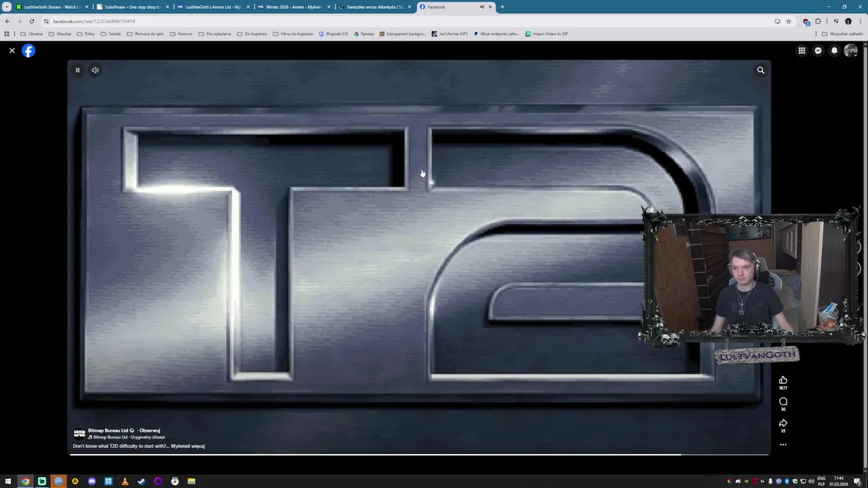Viewport: 868px width, 488px height.
Task: Like the reel with the thumbs-up icon
Action: pos(783,380)
